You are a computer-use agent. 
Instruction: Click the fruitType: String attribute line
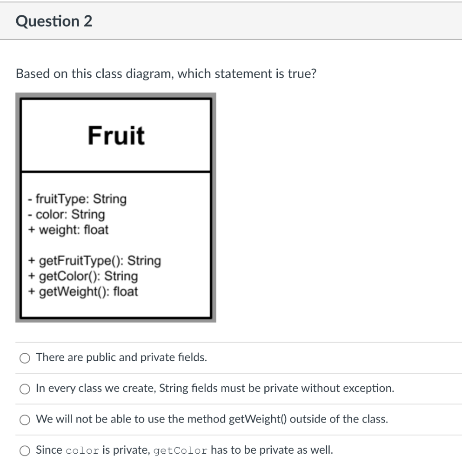(x=77, y=199)
